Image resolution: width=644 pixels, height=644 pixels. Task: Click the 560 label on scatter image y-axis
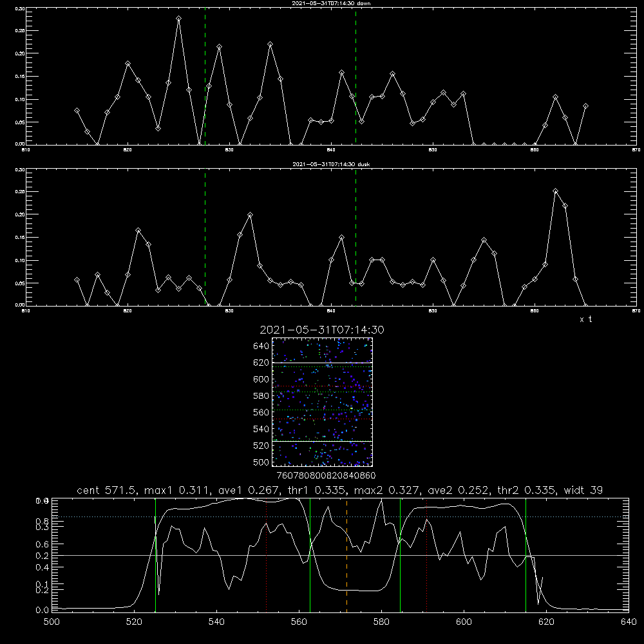click(x=261, y=412)
